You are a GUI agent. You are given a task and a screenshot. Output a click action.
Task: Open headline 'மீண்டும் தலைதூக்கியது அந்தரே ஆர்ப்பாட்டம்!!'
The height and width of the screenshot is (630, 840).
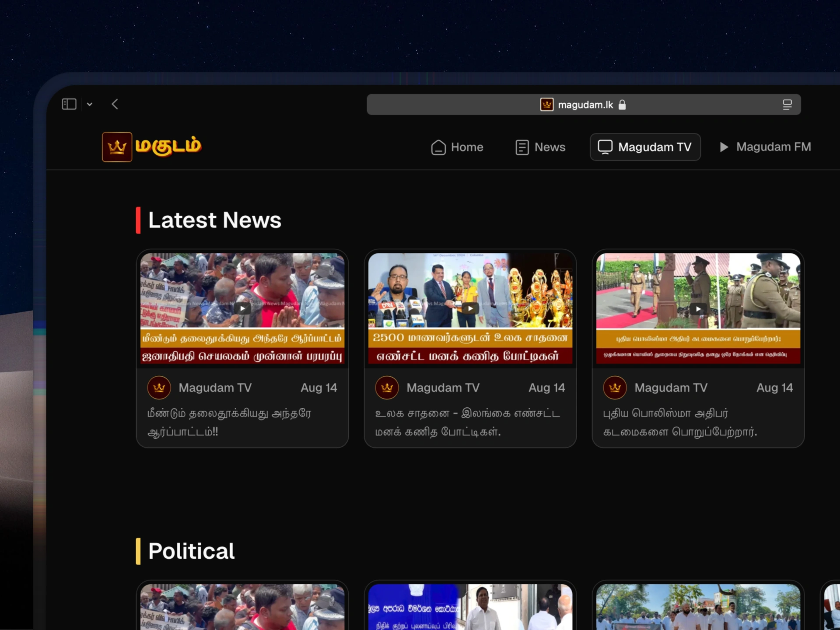point(230,423)
